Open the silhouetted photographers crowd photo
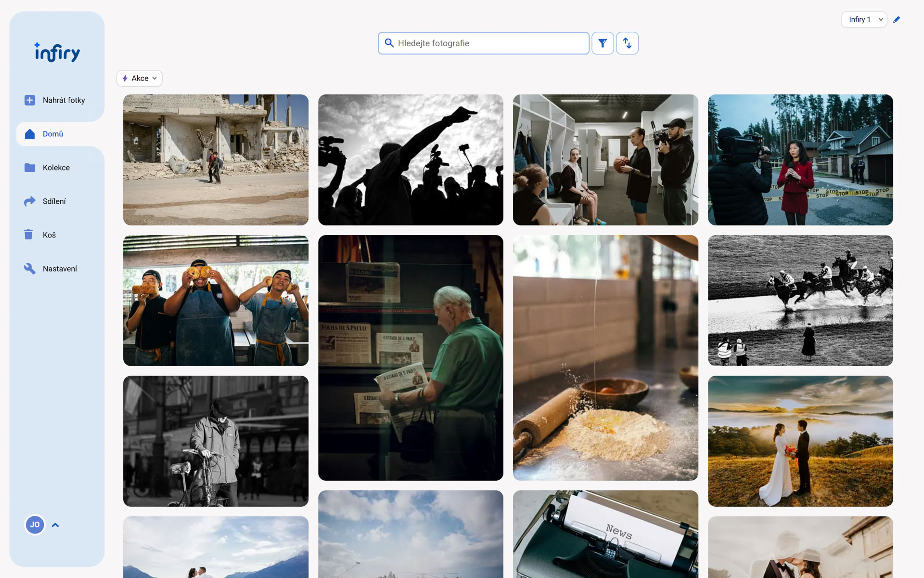The width and height of the screenshot is (924, 578). [x=411, y=160]
